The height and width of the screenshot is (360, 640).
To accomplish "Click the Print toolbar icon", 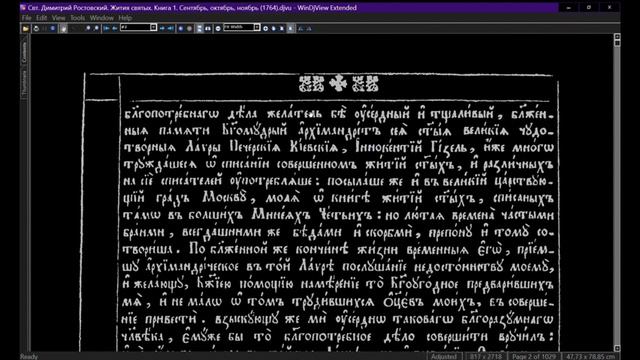I will pyautogui.click(x=36, y=28).
